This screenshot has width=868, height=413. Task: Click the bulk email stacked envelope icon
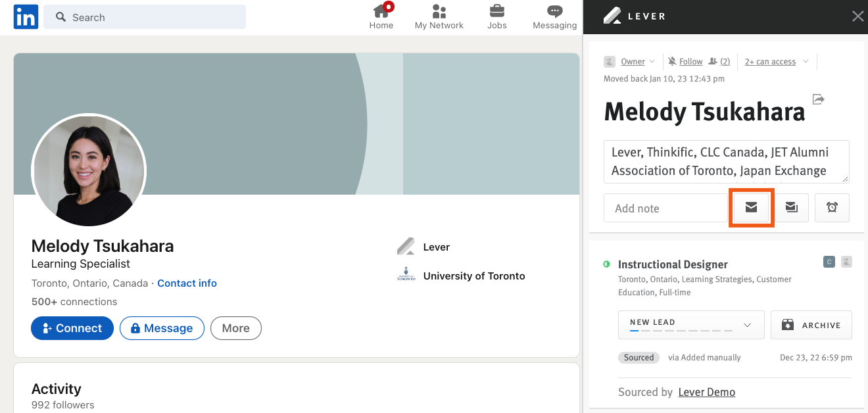click(791, 208)
